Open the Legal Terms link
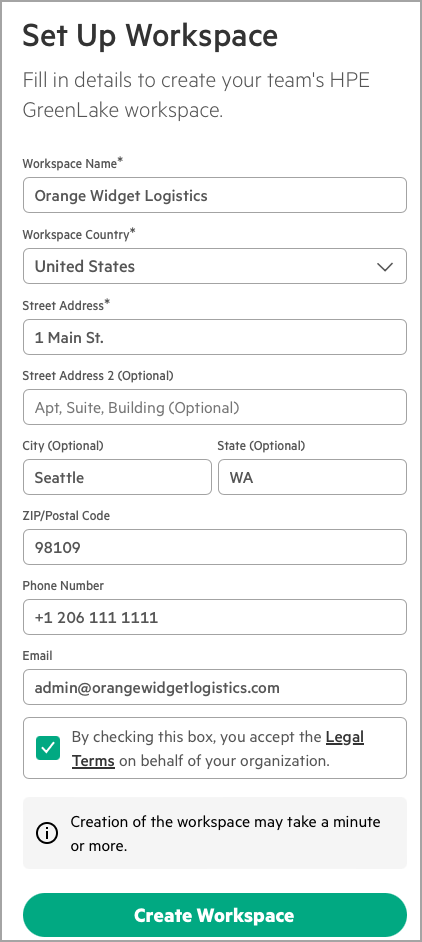 218,749
